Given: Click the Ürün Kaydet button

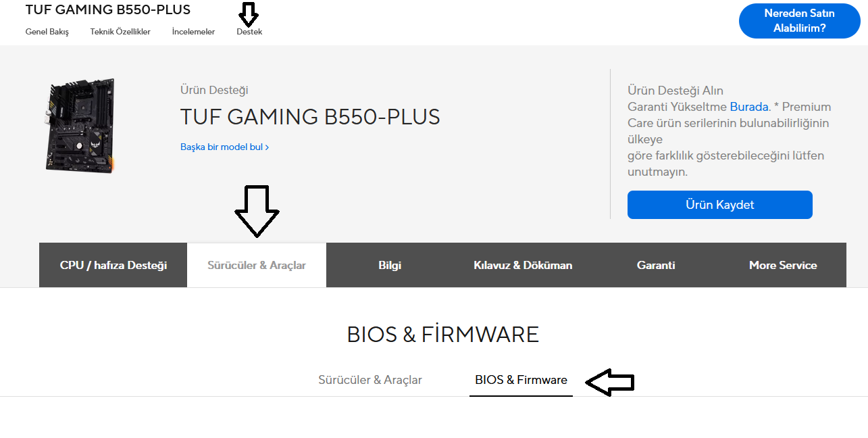Looking at the screenshot, I should [x=719, y=205].
